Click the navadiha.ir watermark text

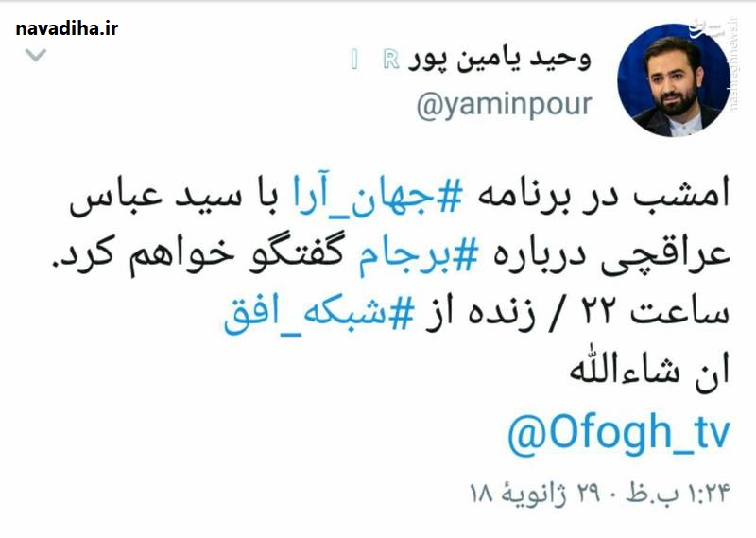(x=66, y=29)
